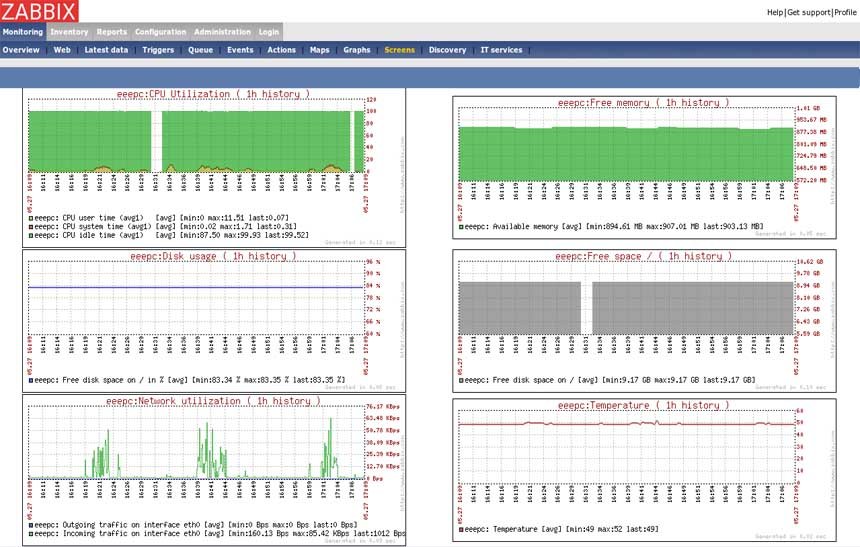Open the Temperature graph
860x547 pixels.
pos(644,471)
